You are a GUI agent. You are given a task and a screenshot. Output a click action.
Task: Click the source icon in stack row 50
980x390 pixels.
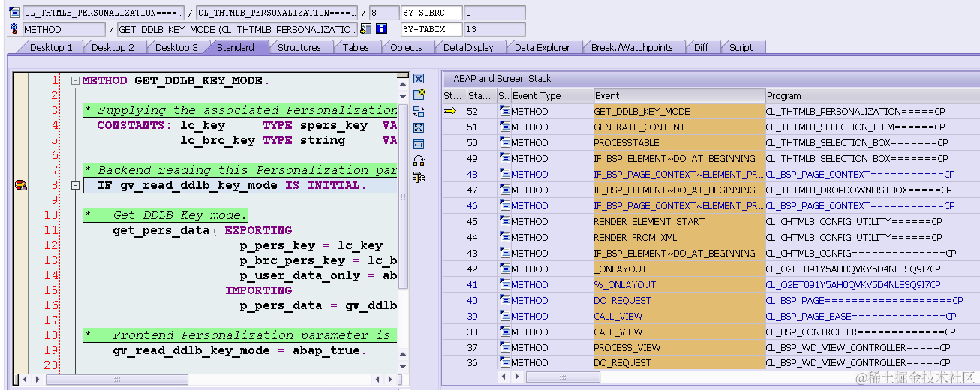[504, 142]
